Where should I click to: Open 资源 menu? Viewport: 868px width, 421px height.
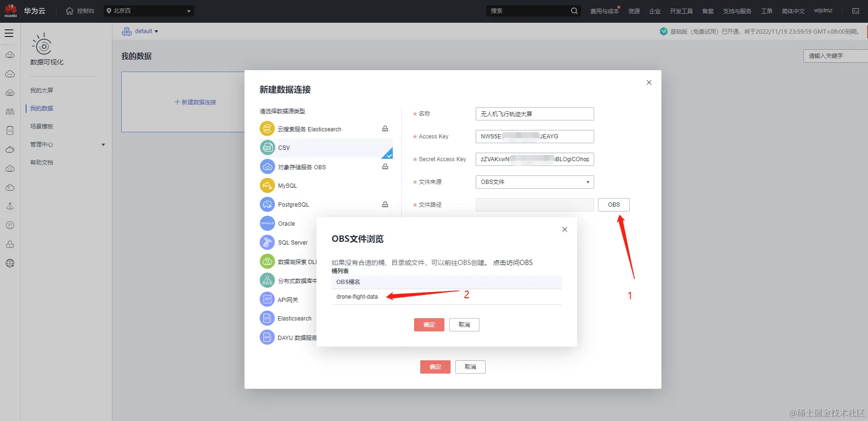pos(634,11)
